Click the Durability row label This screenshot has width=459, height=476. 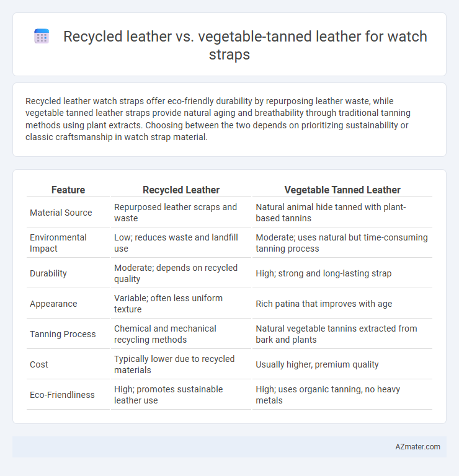[x=48, y=273]
